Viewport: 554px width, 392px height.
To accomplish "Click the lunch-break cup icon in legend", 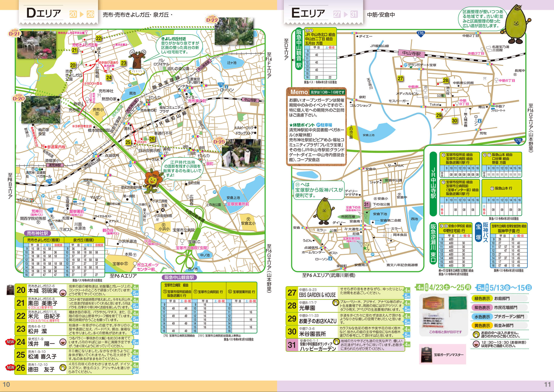I will [476, 344].
